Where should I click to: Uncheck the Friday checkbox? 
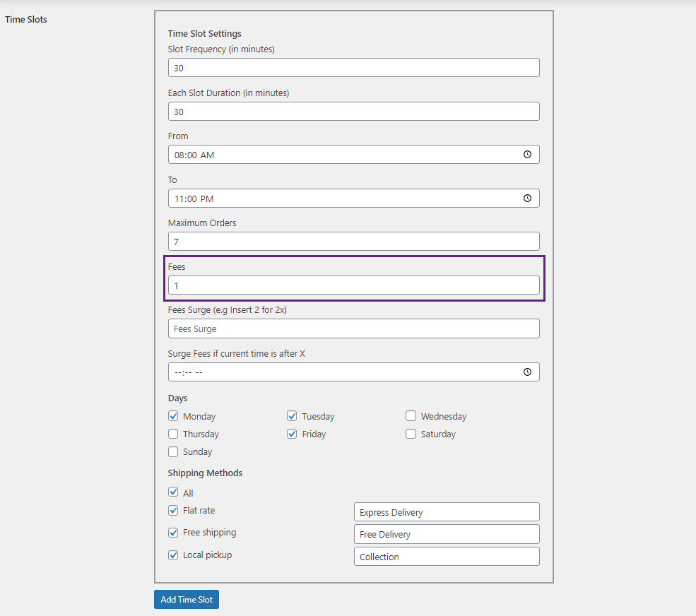(x=292, y=434)
